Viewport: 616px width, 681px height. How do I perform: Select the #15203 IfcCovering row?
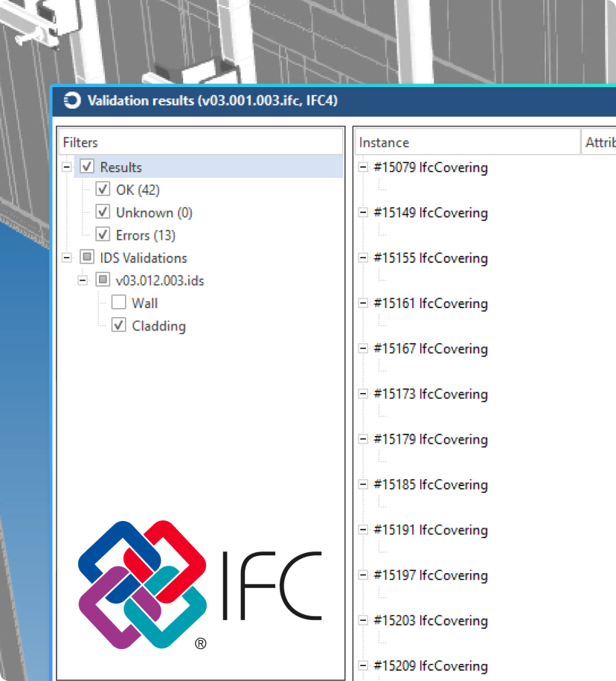[x=430, y=621]
